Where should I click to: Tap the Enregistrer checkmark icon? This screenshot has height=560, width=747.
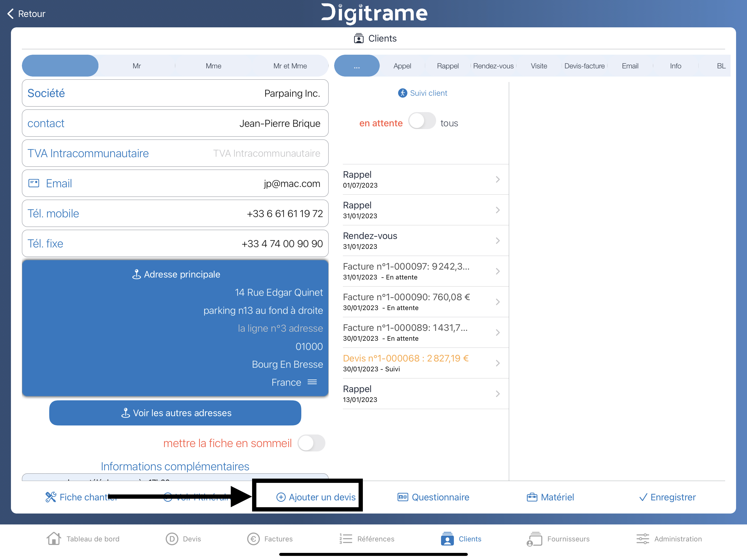pos(643,497)
